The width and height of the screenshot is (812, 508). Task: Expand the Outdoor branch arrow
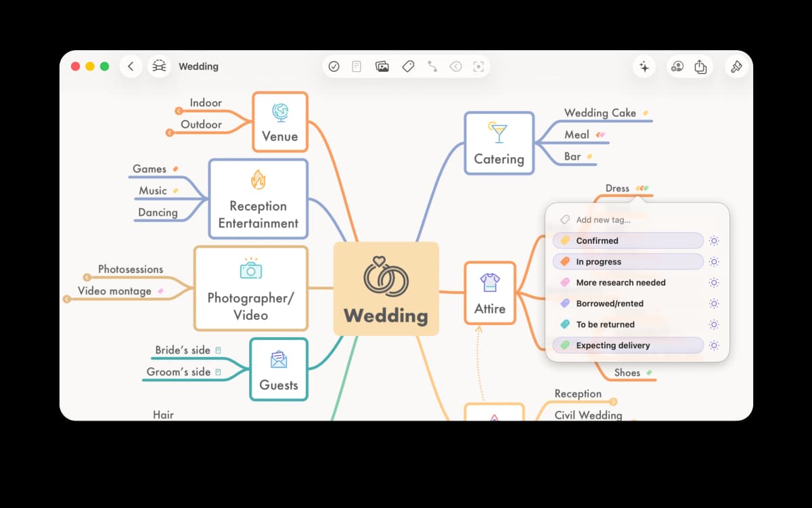tap(170, 132)
